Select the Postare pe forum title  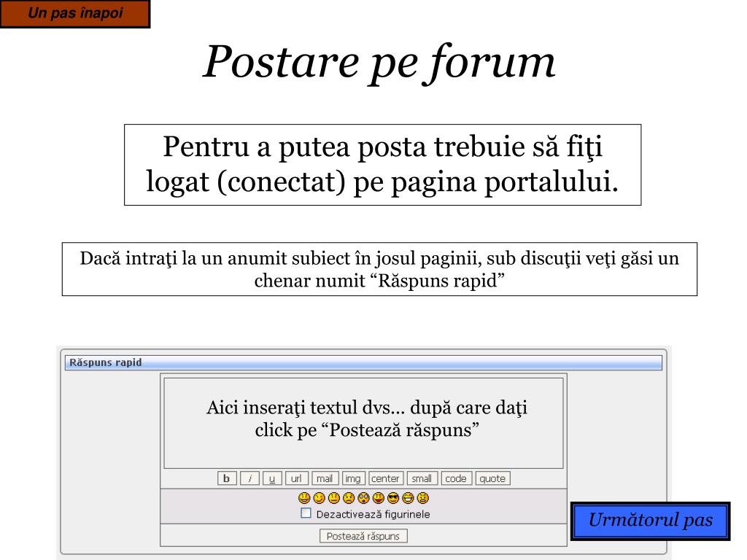(x=379, y=63)
